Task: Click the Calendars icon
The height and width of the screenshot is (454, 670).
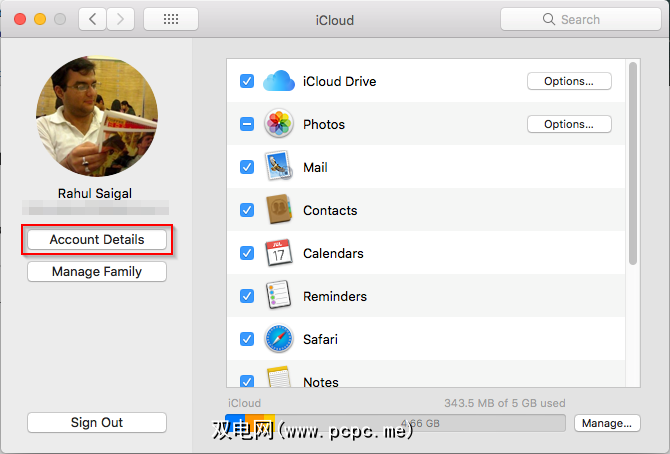Action: [279, 253]
